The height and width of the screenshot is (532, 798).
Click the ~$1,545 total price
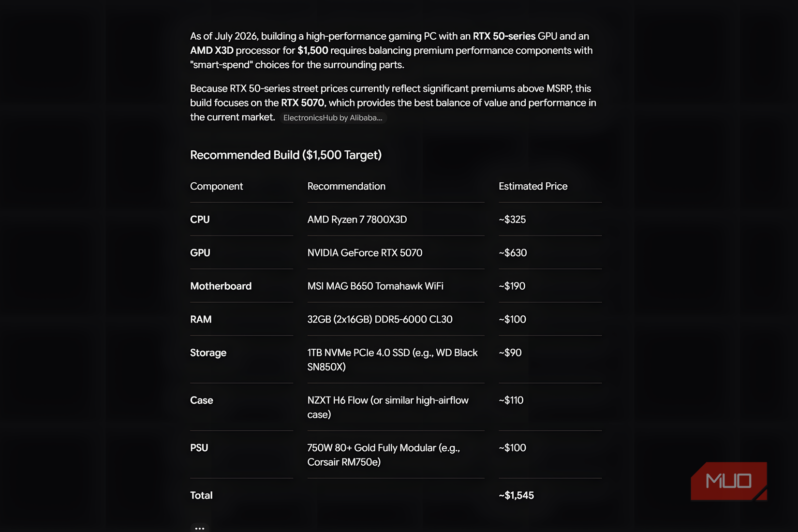(x=516, y=495)
